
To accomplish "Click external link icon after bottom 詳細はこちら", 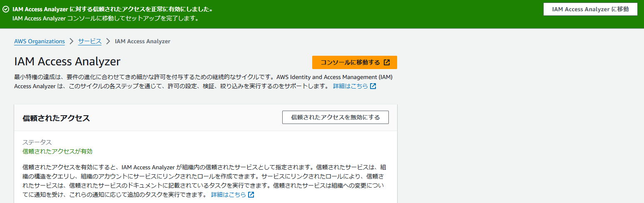I will pos(251,195).
